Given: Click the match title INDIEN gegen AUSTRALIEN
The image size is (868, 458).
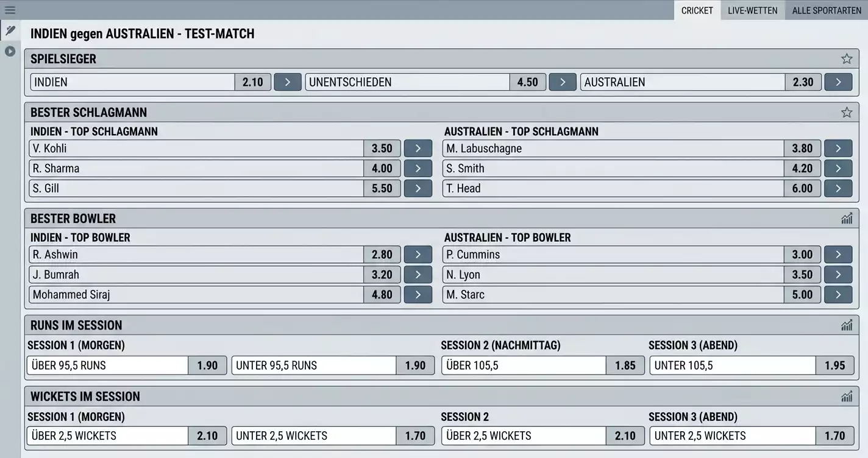Looking at the screenshot, I should [x=142, y=34].
